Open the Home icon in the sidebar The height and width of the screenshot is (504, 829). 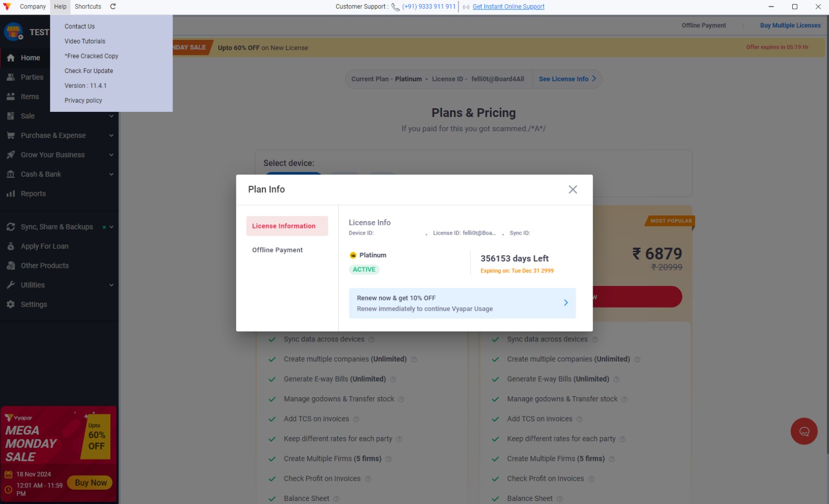click(10, 58)
